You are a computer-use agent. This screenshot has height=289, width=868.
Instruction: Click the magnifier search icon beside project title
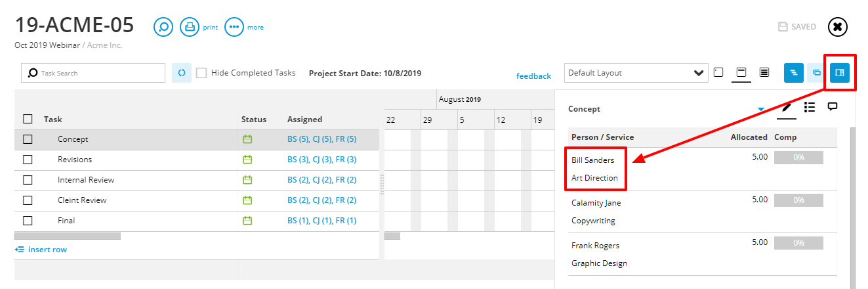click(163, 27)
